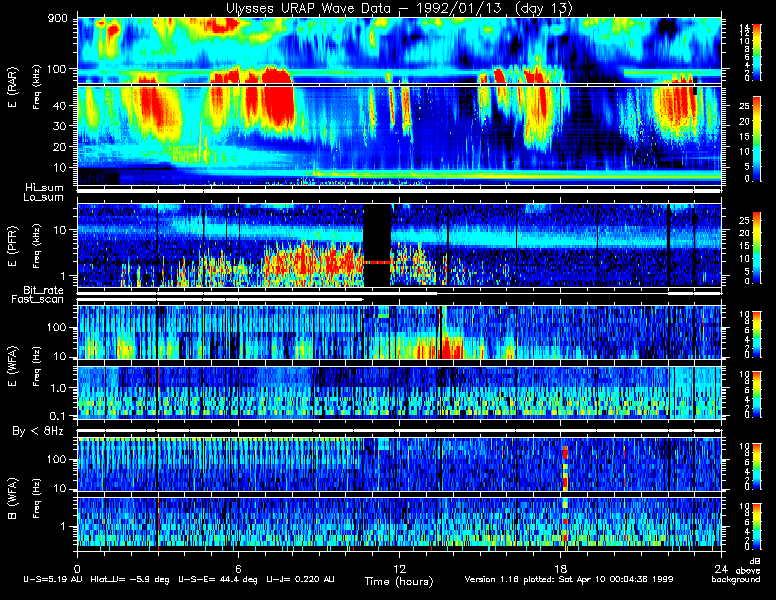Click the '0.1' Hz tick on E (WFA) panel
This screenshot has height=600, width=776.
click(x=57, y=416)
